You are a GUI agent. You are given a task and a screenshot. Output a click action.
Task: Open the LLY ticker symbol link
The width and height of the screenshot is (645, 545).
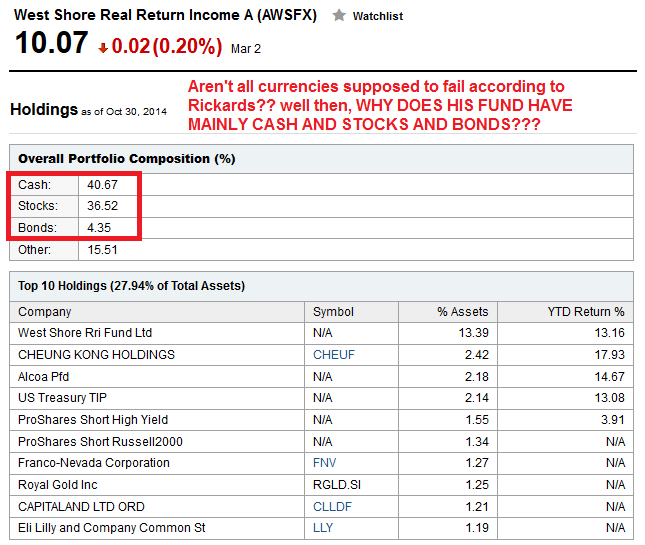point(323,528)
